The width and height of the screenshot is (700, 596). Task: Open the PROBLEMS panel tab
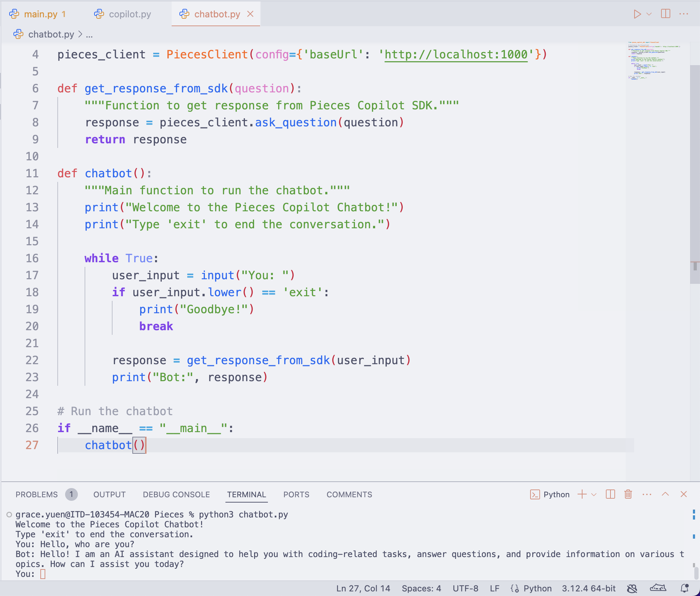(x=37, y=494)
